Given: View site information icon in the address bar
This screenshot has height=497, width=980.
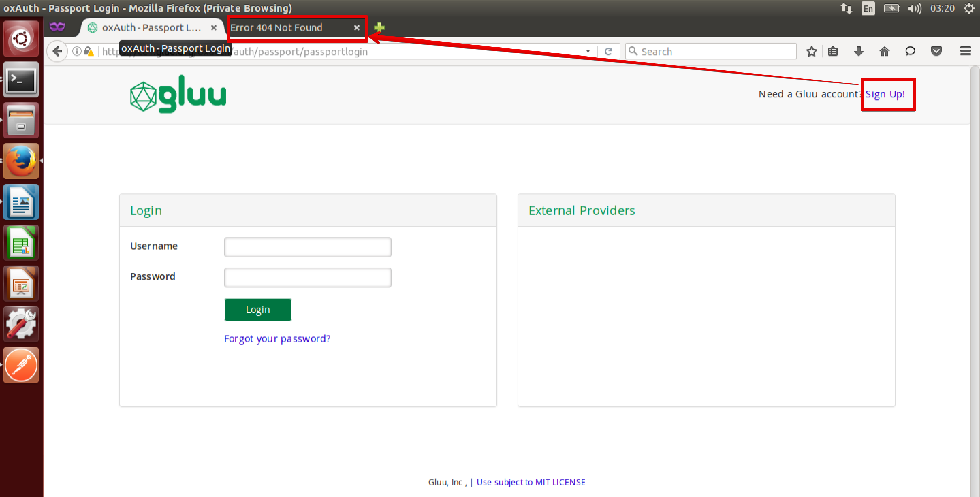Looking at the screenshot, I should point(77,51).
